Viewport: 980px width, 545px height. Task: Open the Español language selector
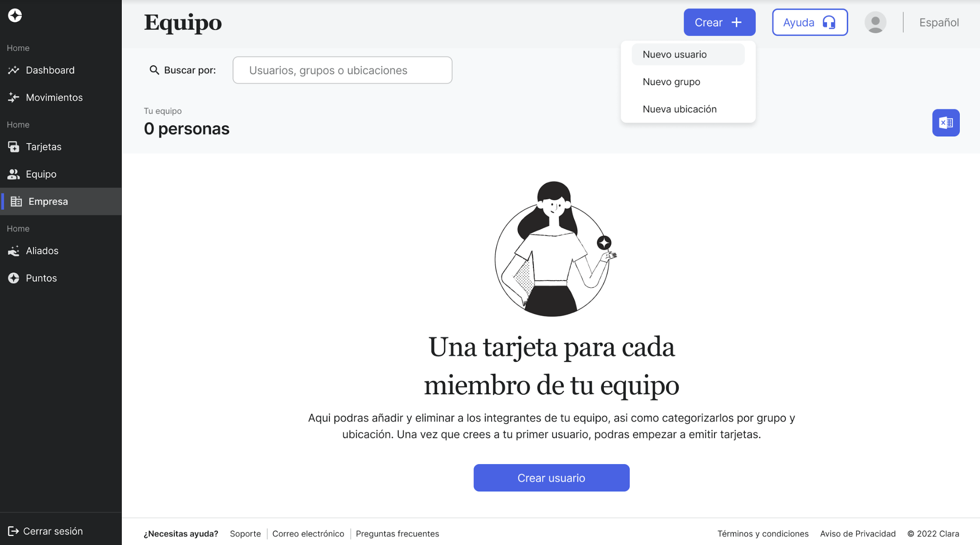point(939,22)
